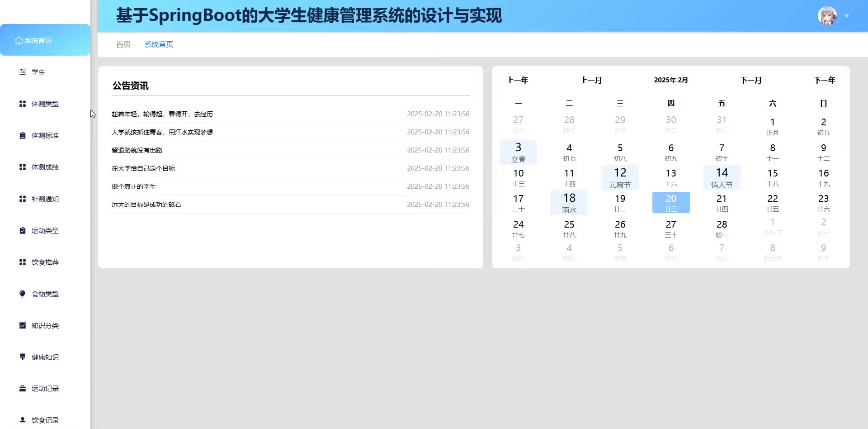Open the 补测通知 menu entry
868x429 pixels.
45,199
